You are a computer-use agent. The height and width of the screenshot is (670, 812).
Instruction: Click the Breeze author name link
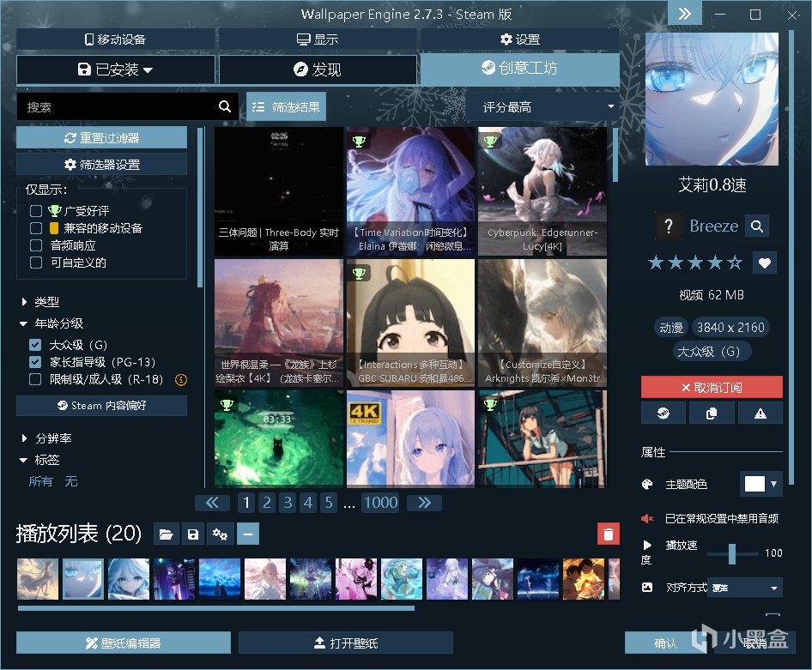(713, 226)
